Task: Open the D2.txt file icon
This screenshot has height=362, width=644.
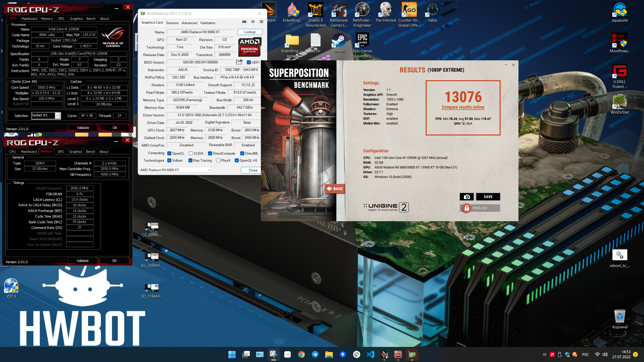Action: coord(315,43)
